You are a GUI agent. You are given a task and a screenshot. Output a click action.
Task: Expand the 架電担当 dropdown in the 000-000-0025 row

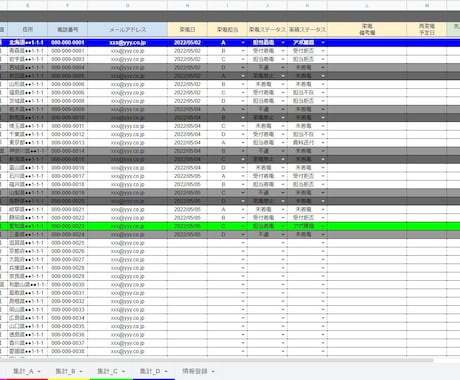[x=243, y=243]
